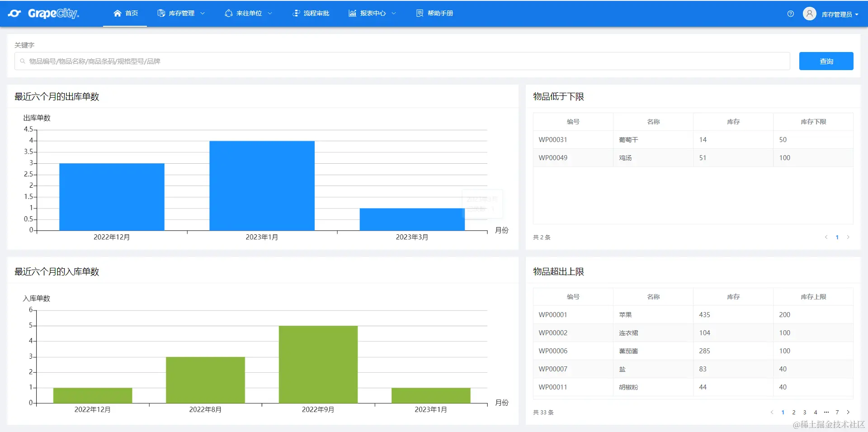Click the 库存上限 column header
Viewport: 868px width, 432px height.
point(813,297)
